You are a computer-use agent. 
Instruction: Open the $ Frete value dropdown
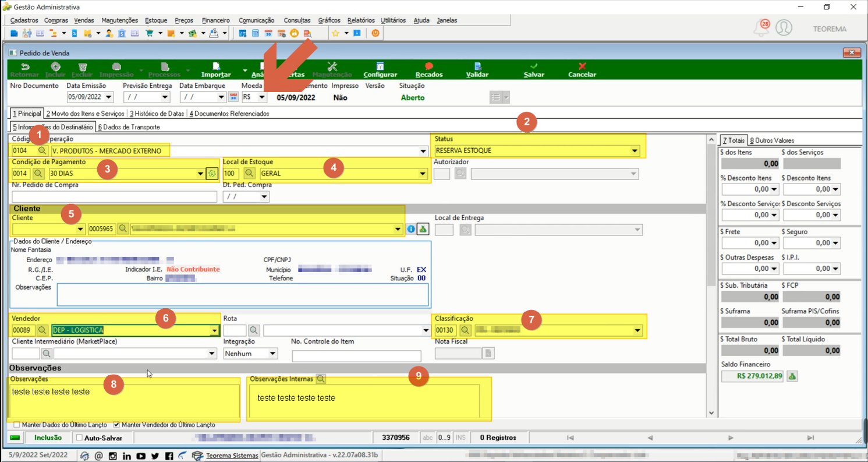[774, 243]
